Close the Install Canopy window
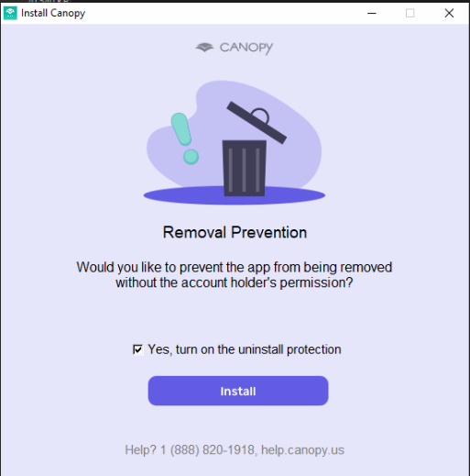This screenshot has width=470, height=476. coord(449,13)
